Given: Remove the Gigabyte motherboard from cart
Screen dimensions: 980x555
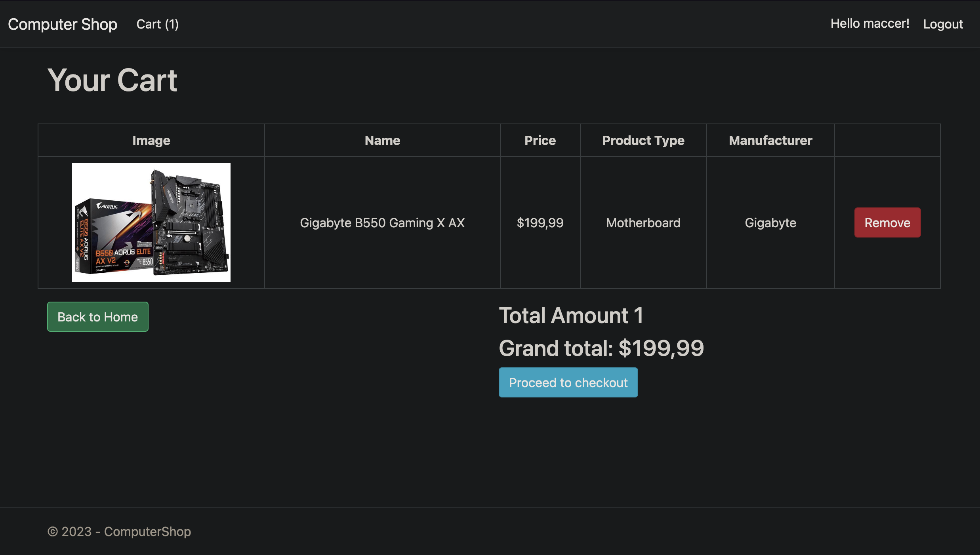Looking at the screenshot, I should 887,222.
